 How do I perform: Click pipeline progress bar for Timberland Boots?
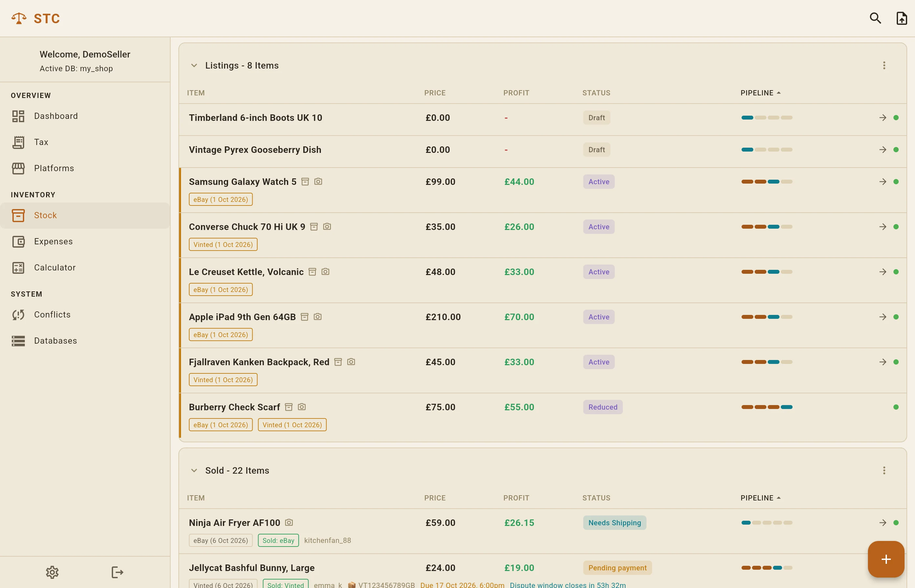(x=767, y=118)
